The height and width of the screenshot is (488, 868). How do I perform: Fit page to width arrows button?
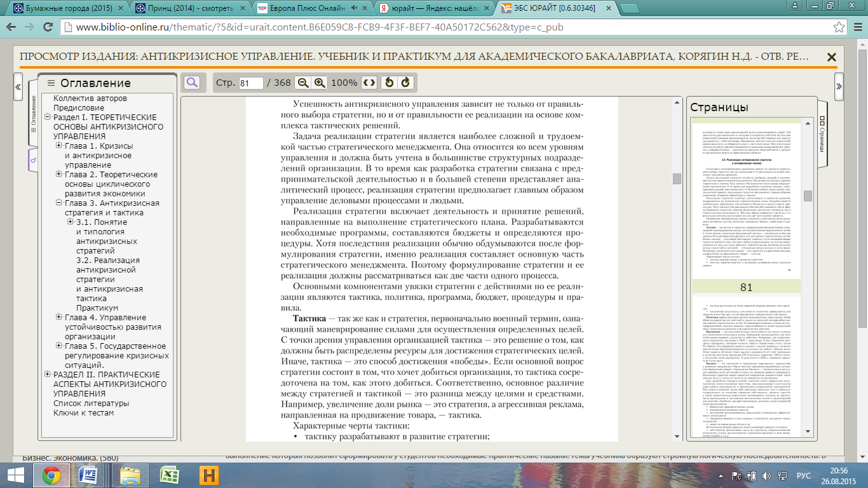pos(369,83)
